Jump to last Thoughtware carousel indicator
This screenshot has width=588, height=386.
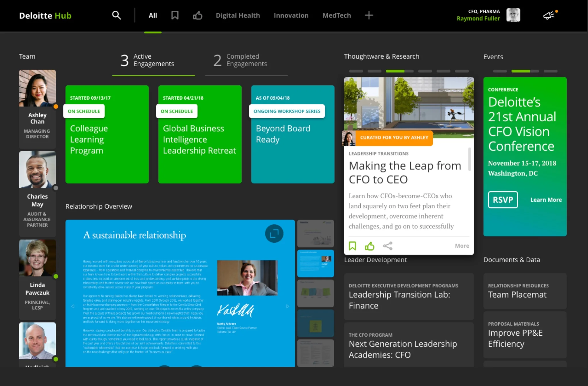tap(462, 71)
